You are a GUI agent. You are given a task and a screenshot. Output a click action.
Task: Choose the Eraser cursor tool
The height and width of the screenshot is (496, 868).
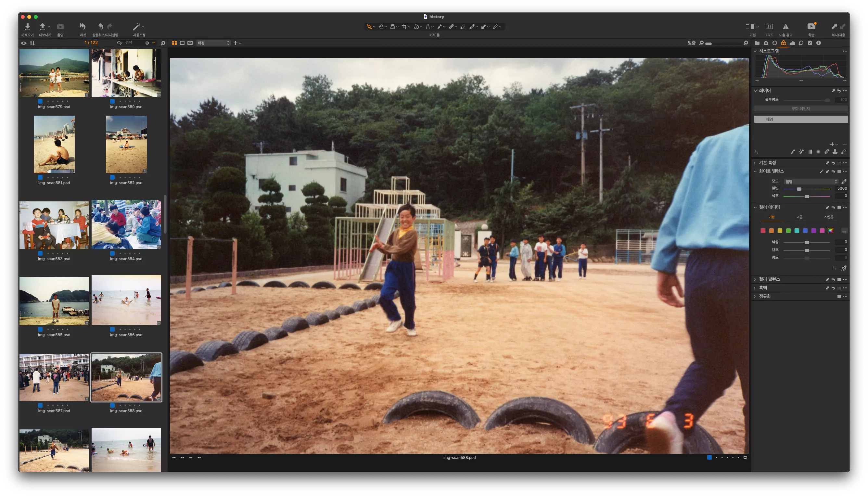tap(463, 27)
